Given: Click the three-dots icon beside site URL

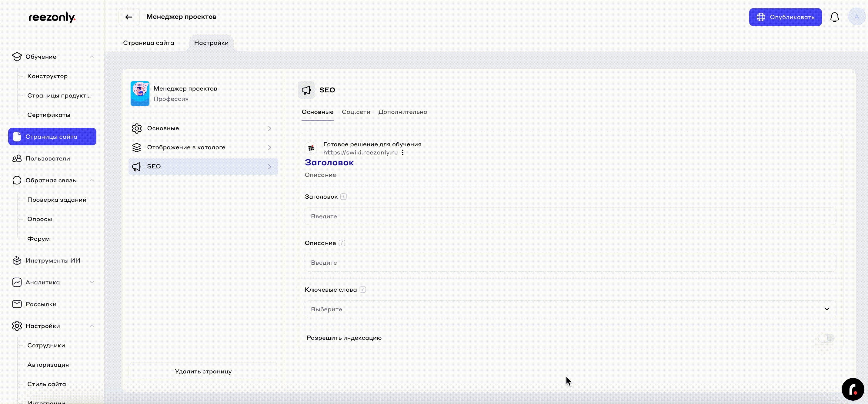Looking at the screenshot, I should coord(403,153).
